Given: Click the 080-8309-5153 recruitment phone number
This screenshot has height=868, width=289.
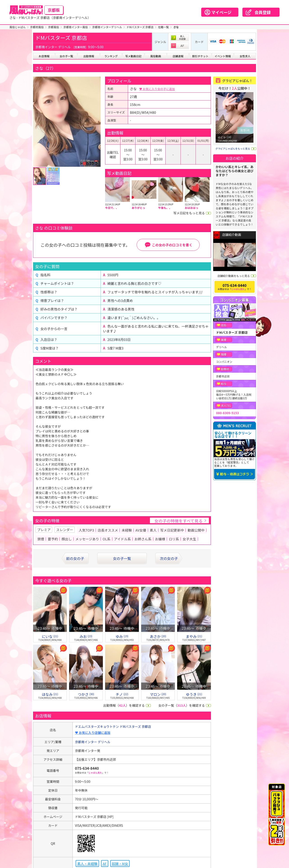Looking at the screenshot, I should click(x=227, y=413).
